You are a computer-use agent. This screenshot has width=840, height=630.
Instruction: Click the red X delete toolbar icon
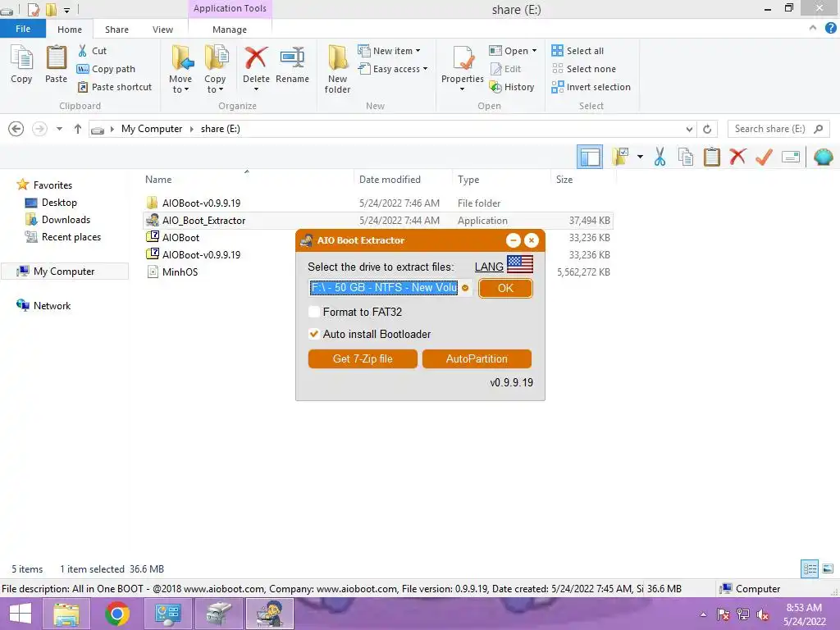[737, 157]
